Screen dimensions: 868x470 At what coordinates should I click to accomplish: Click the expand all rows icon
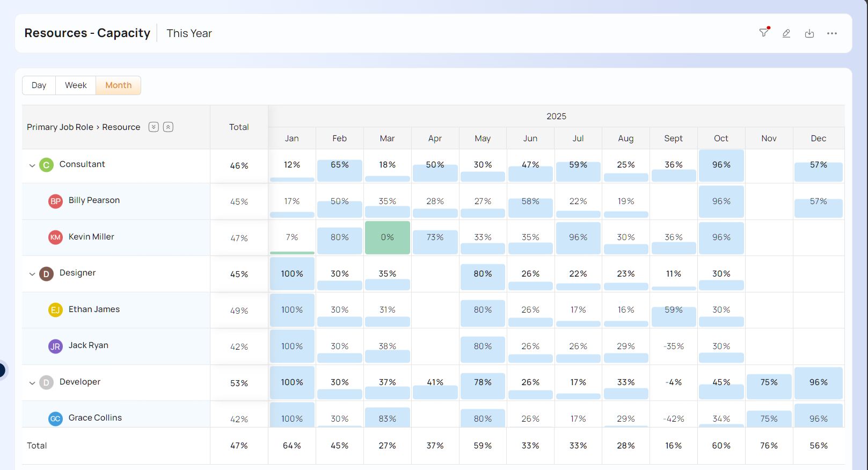154,127
